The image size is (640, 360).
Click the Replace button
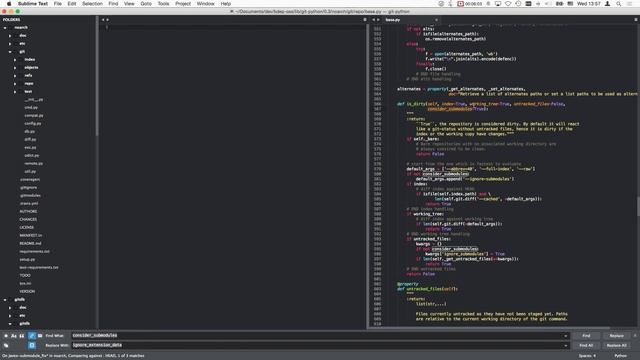(616, 336)
